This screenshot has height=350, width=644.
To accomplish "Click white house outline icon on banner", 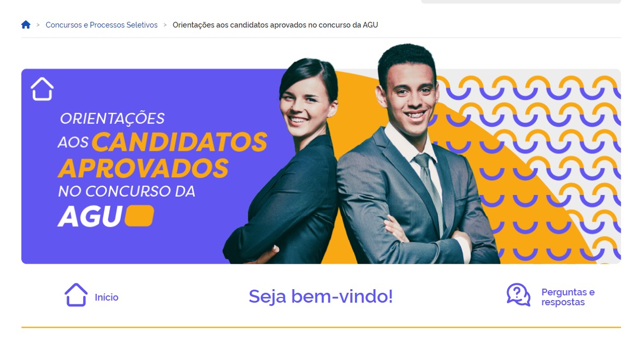I will point(42,88).
